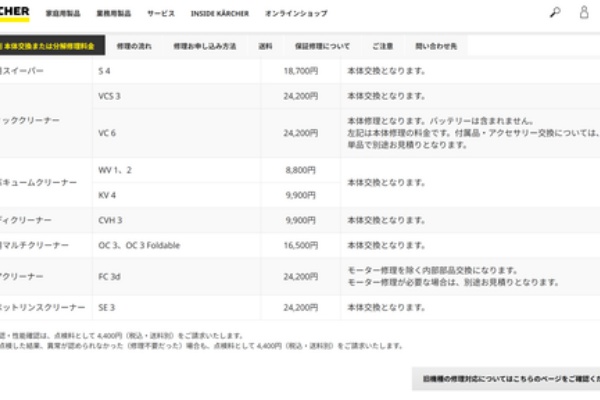600x400 pixels.
Task: Select the KV 4 model cell
Action: [177, 195]
